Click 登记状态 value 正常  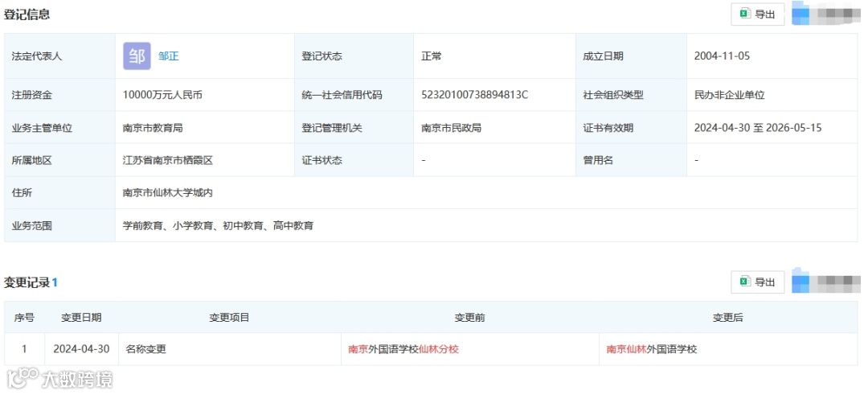coord(432,56)
